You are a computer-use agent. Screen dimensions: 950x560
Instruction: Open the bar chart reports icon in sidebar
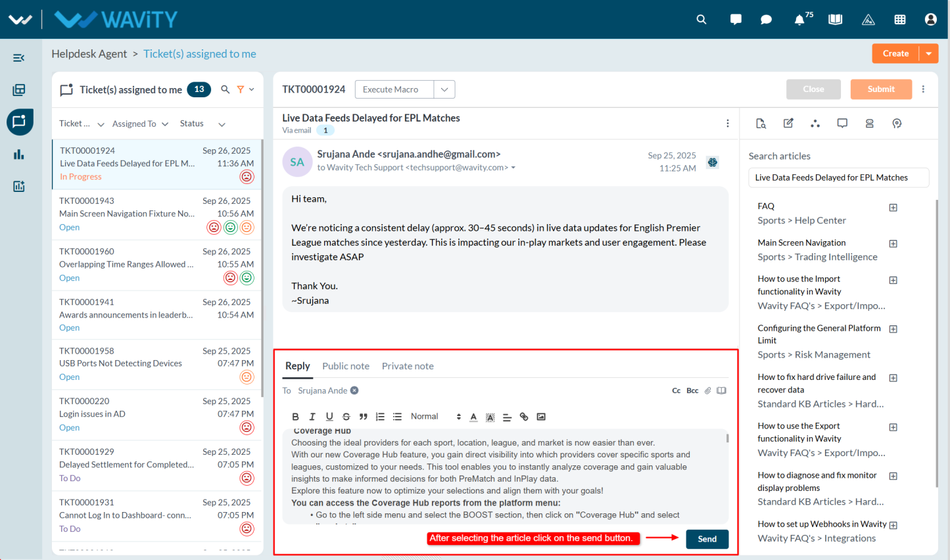tap(19, 154)
